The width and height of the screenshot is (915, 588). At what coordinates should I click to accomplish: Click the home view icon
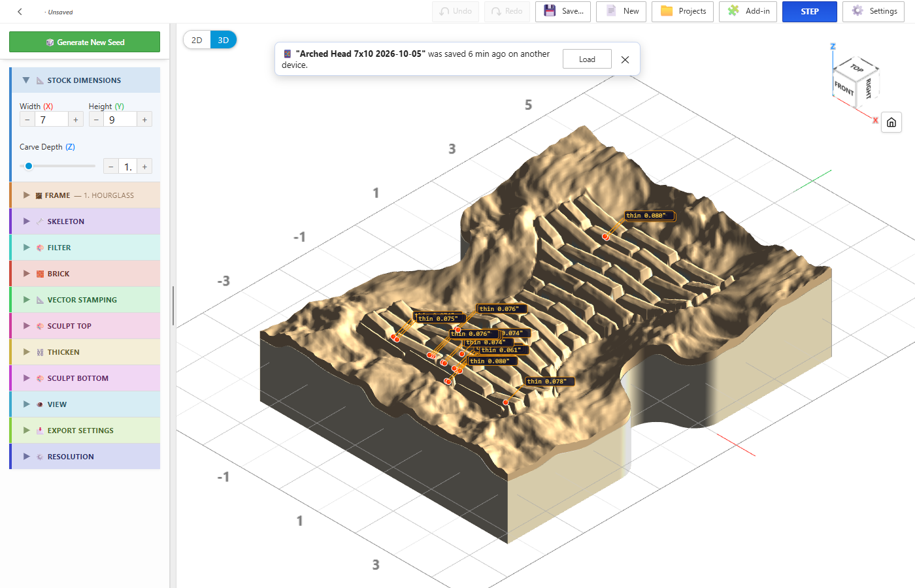(x=891, y=122)
